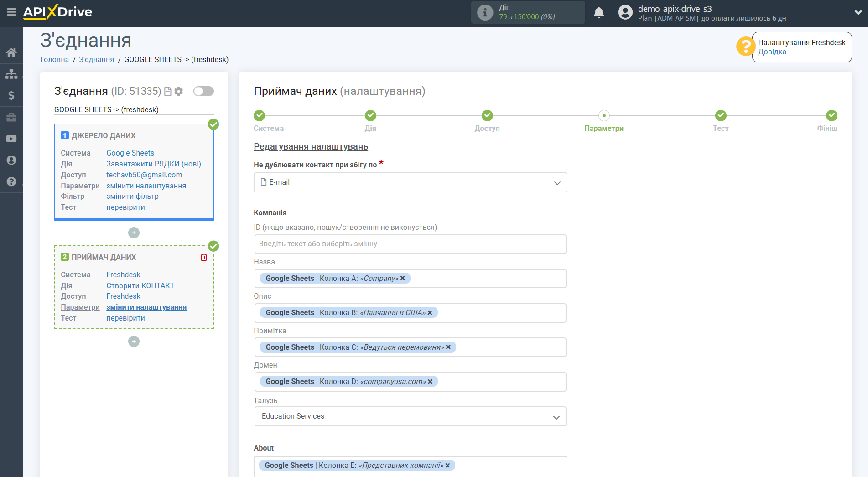
Task: Open the З'єднання breadcrumb link
Action: click(97, 59)
